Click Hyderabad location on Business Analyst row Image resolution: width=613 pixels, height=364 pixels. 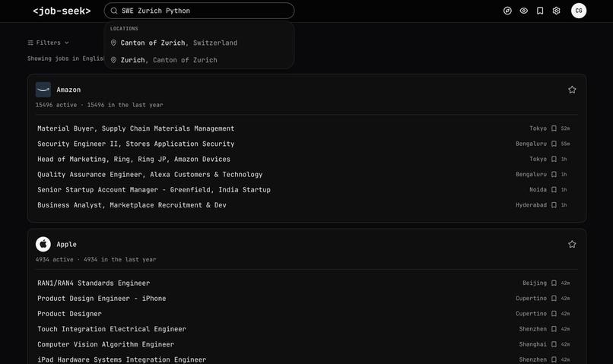pyautogui.click(x=531, y=205)
